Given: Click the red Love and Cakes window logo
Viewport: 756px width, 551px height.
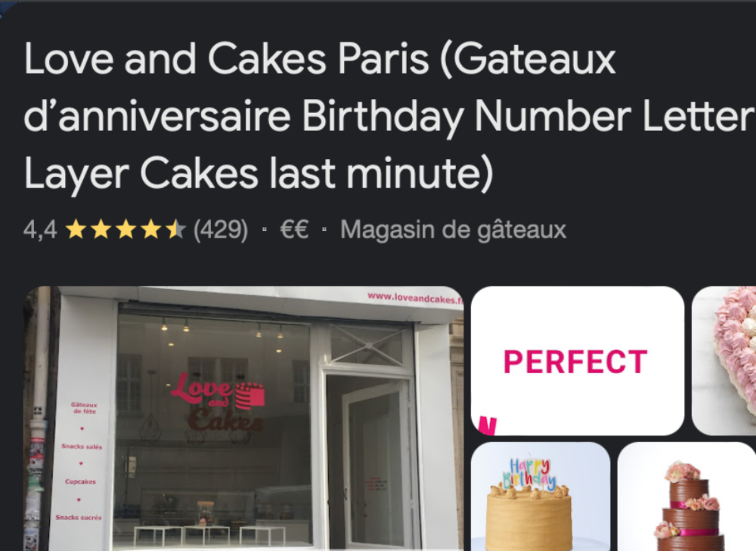Looking at the screenshot, I should (217, 400).
